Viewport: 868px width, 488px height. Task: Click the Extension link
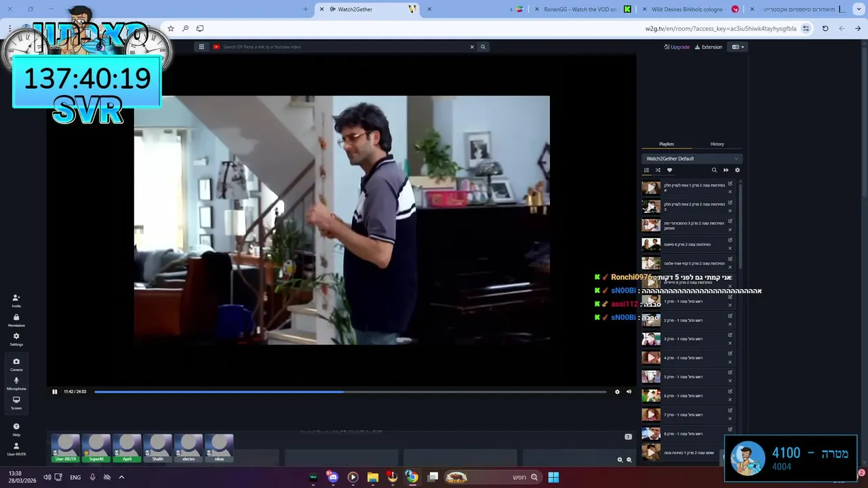[x=709, y=47]
